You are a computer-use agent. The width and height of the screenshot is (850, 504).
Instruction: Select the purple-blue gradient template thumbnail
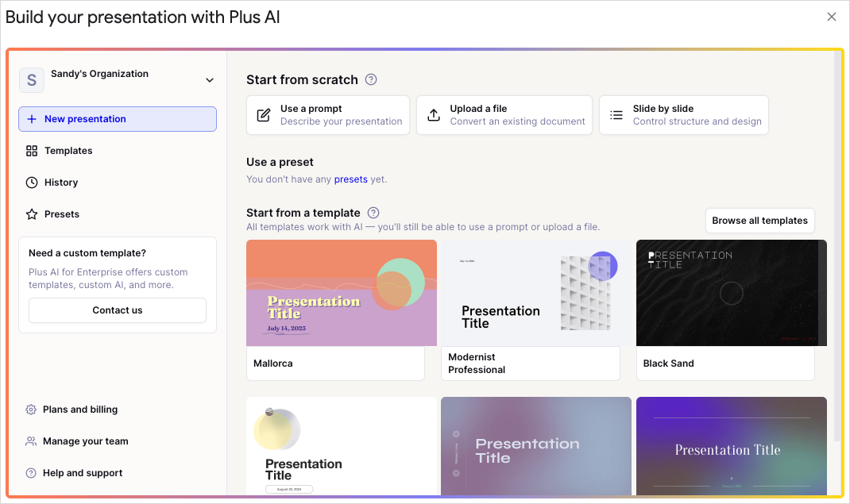pos(536,446)
